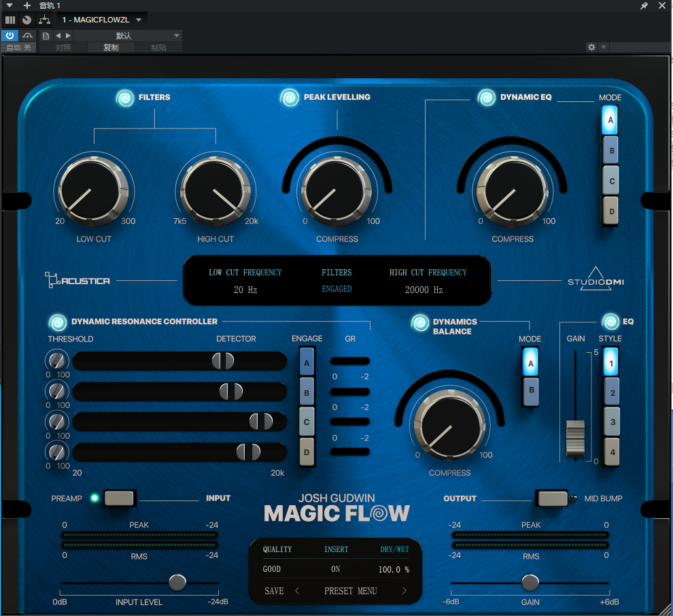Engage resonance band C button
Screen dimensions: 673x616
point(307,422)
